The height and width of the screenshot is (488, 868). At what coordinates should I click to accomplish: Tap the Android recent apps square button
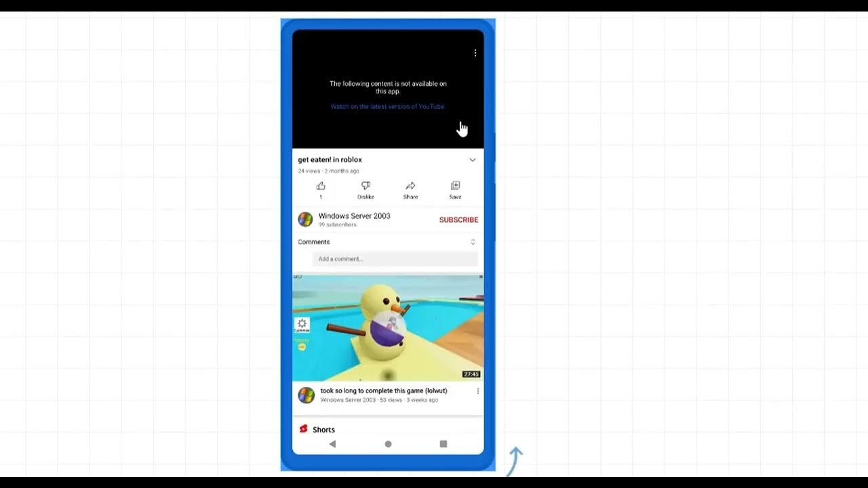tap(443, 444)
